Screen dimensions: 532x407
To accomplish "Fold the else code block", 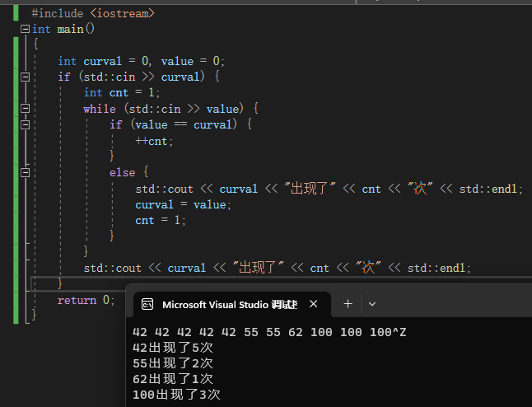I will 25,172.
